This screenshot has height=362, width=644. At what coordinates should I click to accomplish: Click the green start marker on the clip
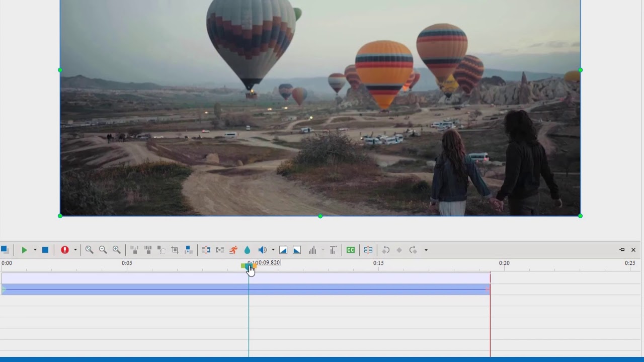coord(4,289)
